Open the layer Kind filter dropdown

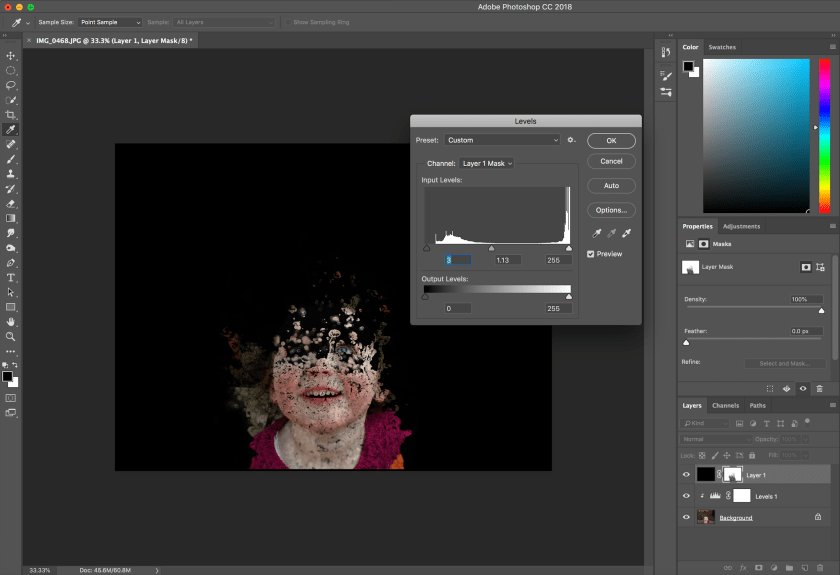(x=704, y=423)
